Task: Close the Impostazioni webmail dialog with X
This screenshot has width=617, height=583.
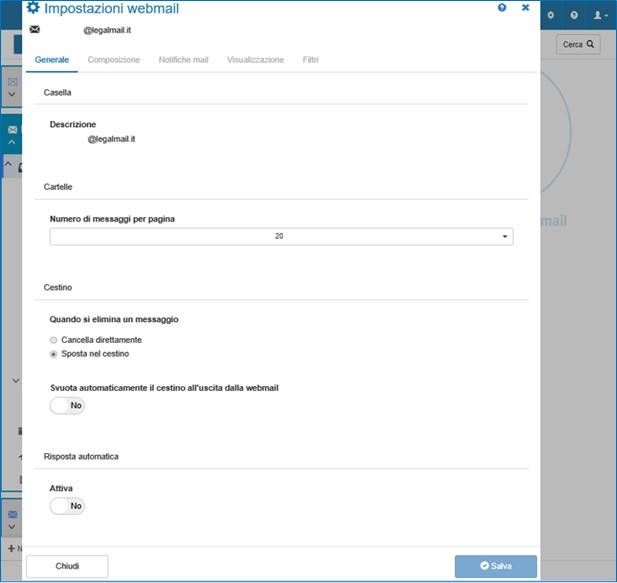Action: click(x=525, y=7)
